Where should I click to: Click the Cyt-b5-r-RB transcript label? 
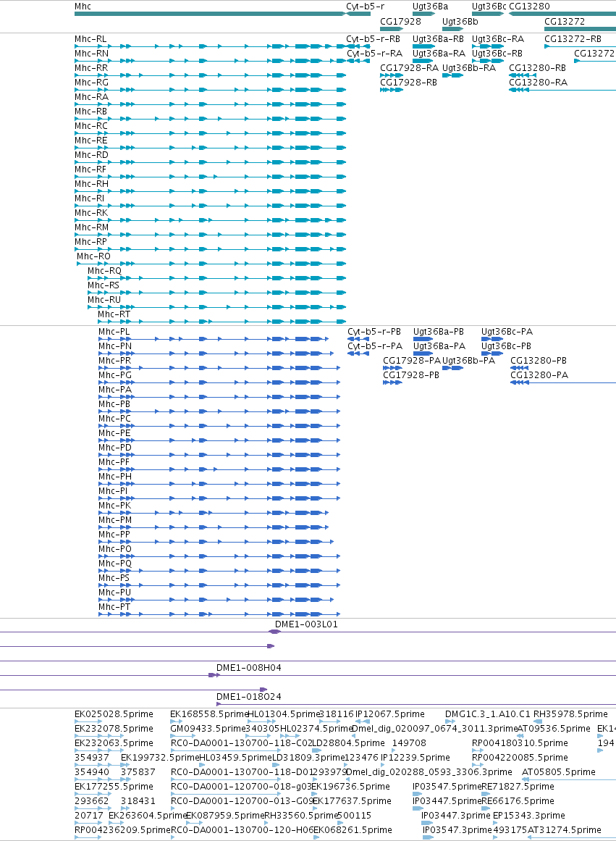pyautogui.click(x=373, y=38)
